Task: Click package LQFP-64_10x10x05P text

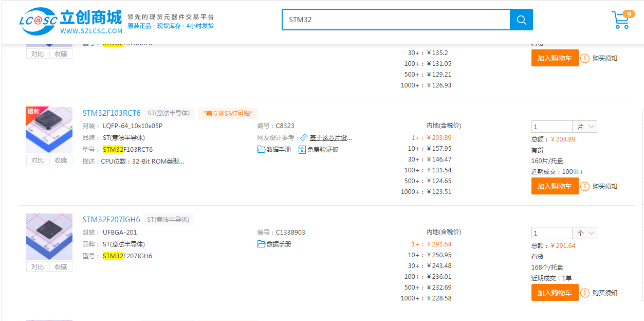Action: tap(133, 126)
